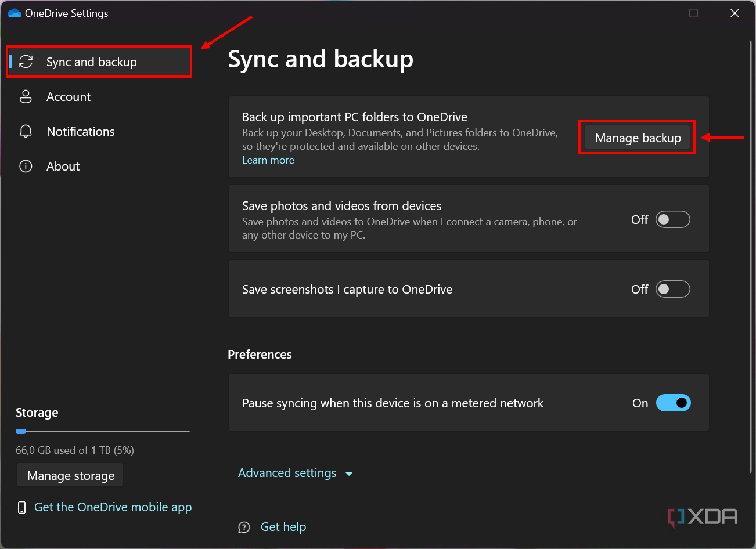The width and height of the screenshot is (756, 549).
Task: Disable pause syncing on metered network
Action: 673,403
